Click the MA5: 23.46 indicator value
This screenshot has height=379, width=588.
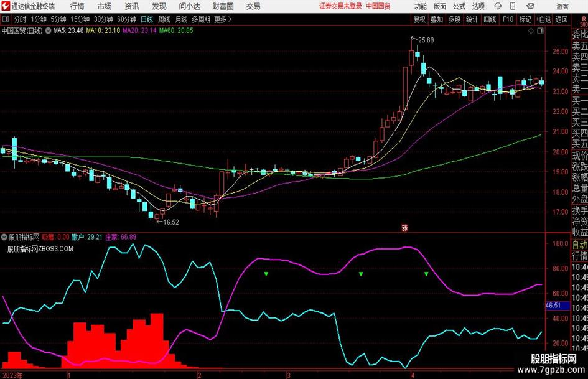68,30
